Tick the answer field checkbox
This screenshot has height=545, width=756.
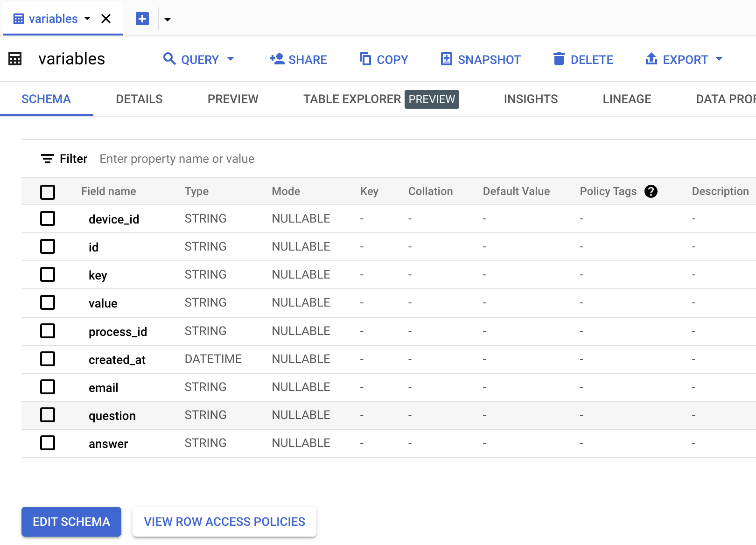(48, 443)
